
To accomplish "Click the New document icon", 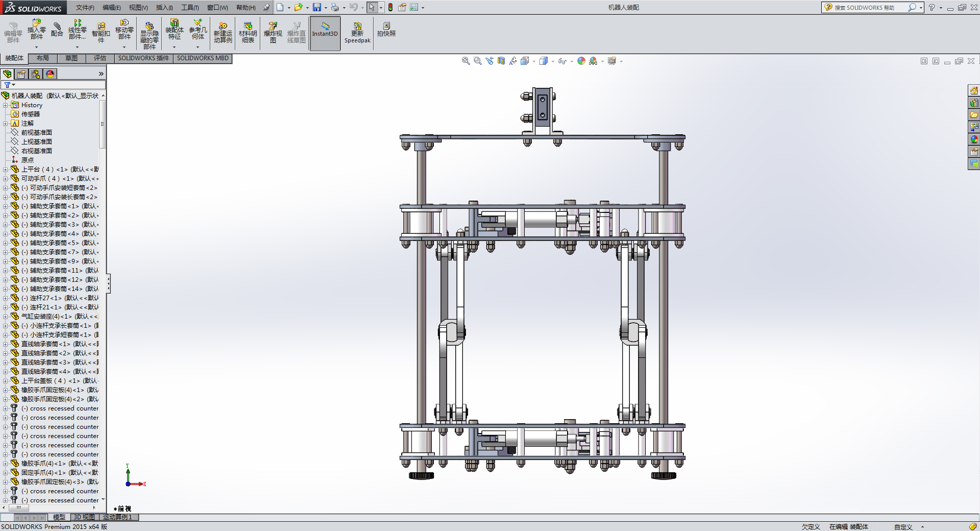I will [280, 7].
